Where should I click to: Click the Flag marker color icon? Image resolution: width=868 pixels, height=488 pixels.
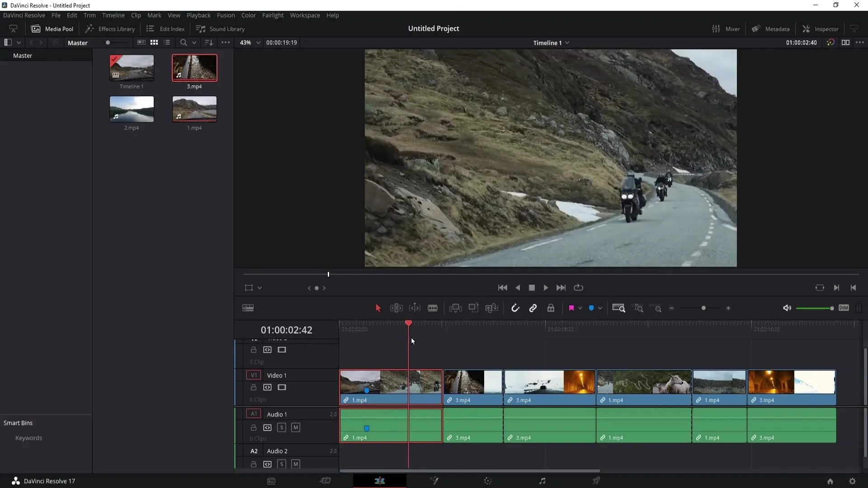(571, 308)
